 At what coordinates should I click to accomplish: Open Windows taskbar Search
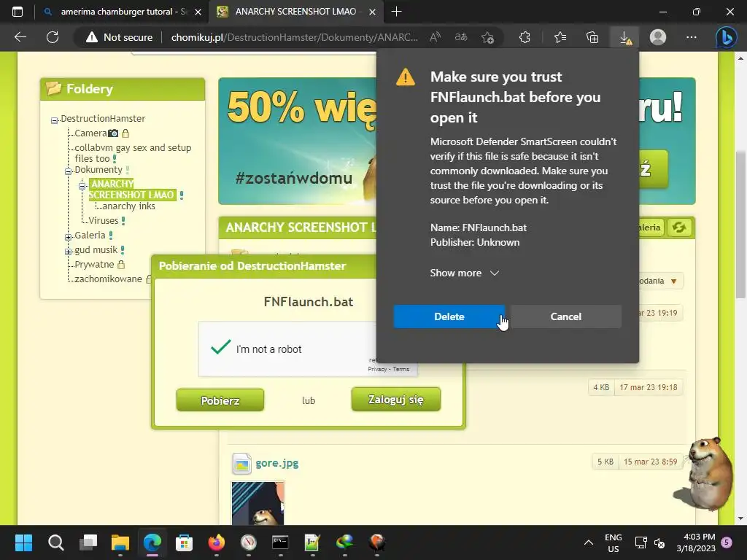55,542
